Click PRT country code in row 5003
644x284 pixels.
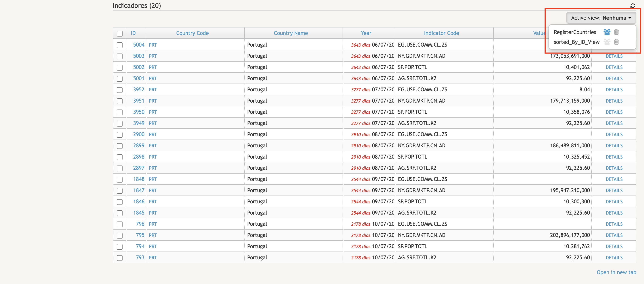(153, 56)
